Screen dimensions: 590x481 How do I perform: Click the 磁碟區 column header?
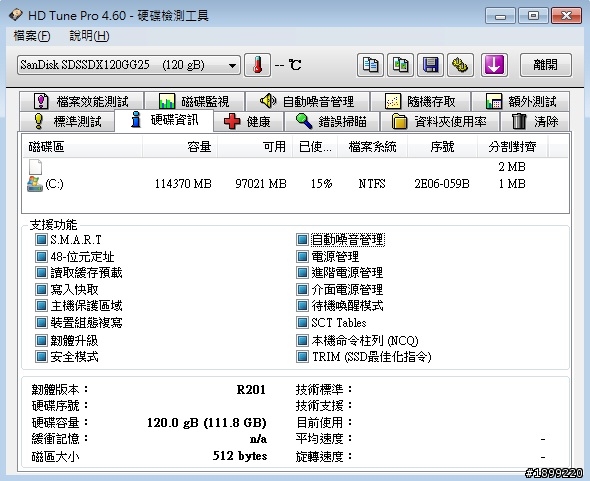coord(82,146)
